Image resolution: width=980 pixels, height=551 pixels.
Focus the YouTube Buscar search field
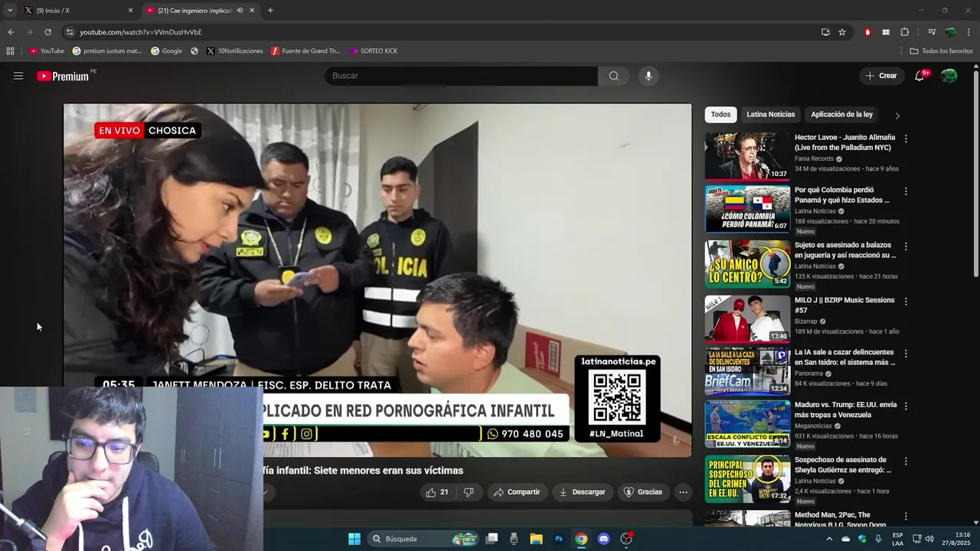(x=461, y=76)
